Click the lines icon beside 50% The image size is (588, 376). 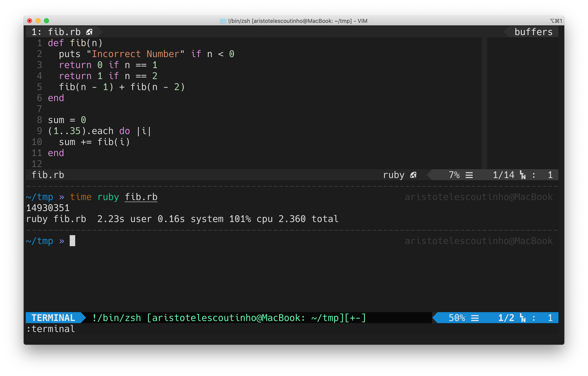[x=475, y=318]
